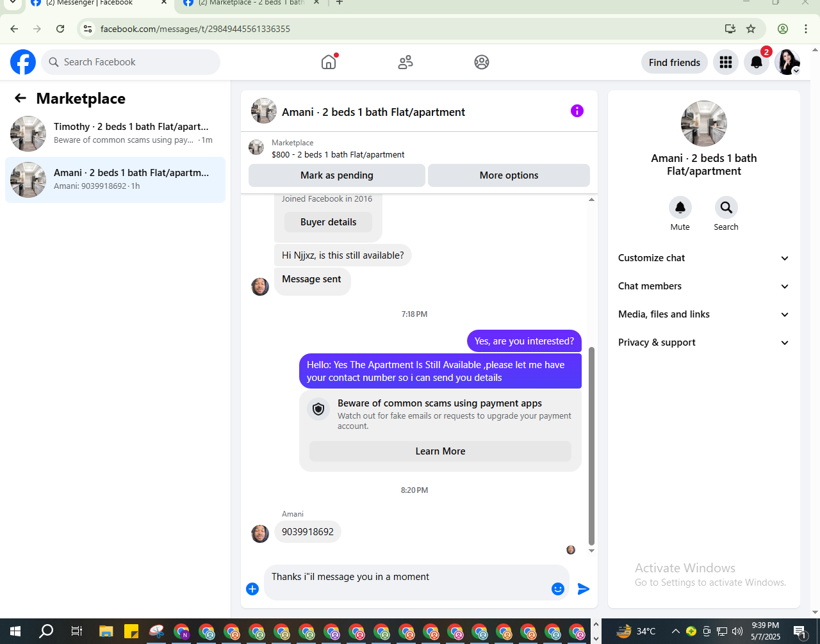Open the Facebook menu grid icon

coord(726,62)
